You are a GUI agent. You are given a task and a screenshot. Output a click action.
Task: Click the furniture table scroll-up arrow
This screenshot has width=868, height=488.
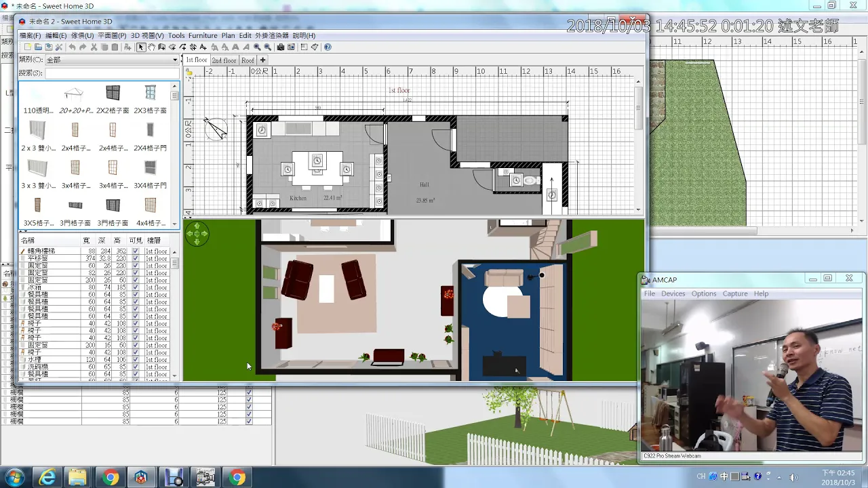pos(174,251)
